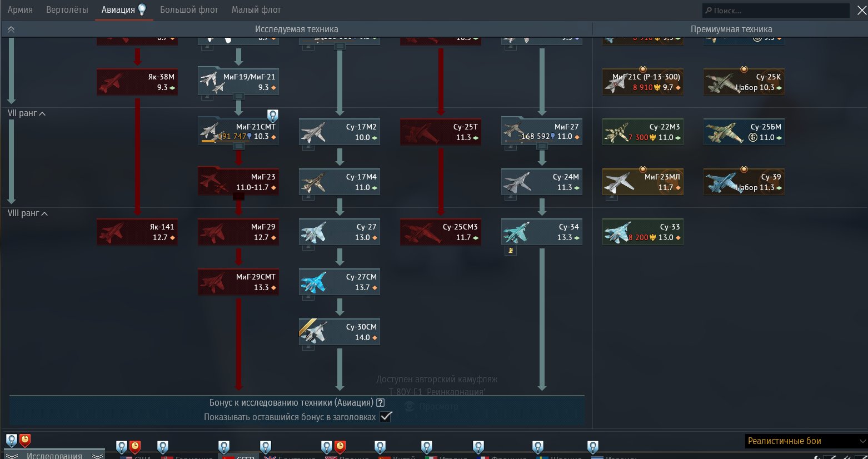Switch to the Армия tab
868x459 pixels.
(x=20, y=9)
